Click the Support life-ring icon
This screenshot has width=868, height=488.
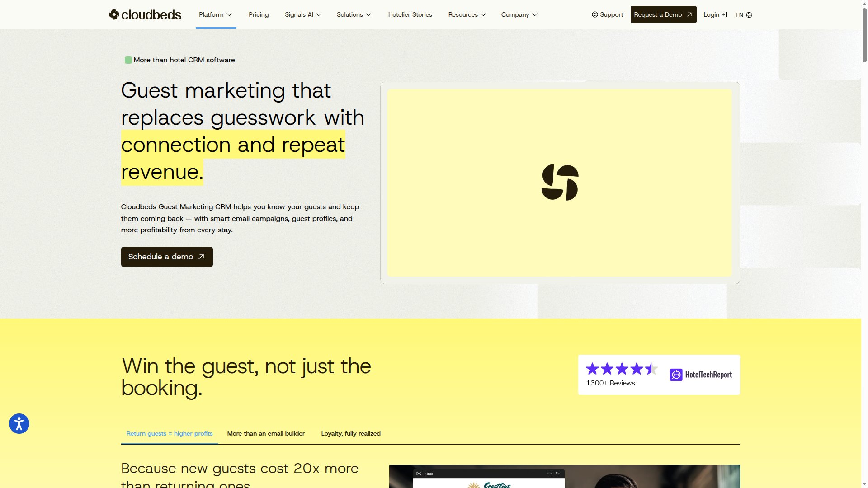coord(595,14)
